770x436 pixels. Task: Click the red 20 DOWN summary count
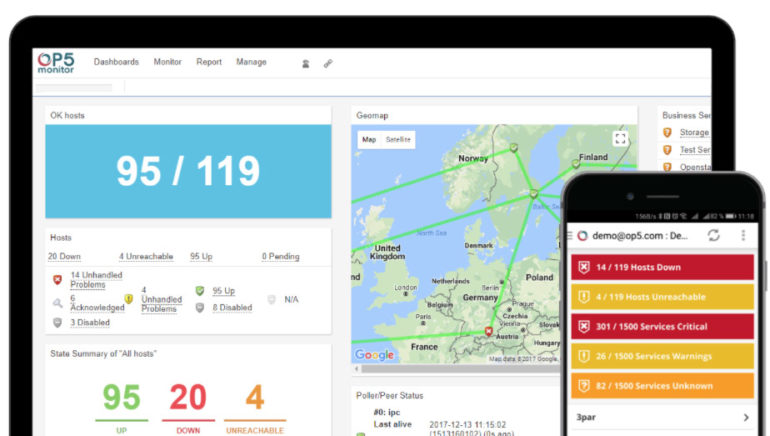point(188,397)
